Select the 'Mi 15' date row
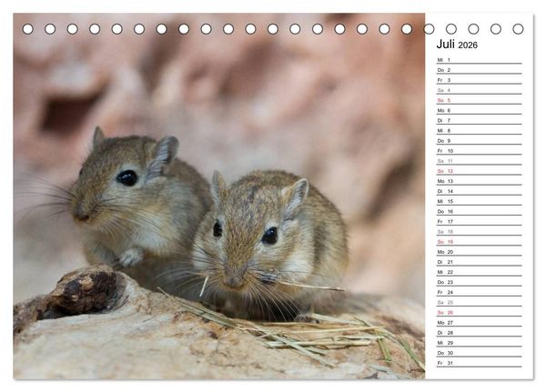This screenshot has height=392, width=546. click(480, 201)
